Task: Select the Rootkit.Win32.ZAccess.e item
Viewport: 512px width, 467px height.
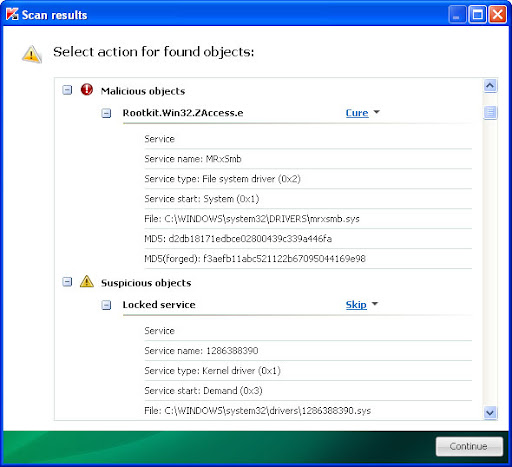Action: coord(183,113)
